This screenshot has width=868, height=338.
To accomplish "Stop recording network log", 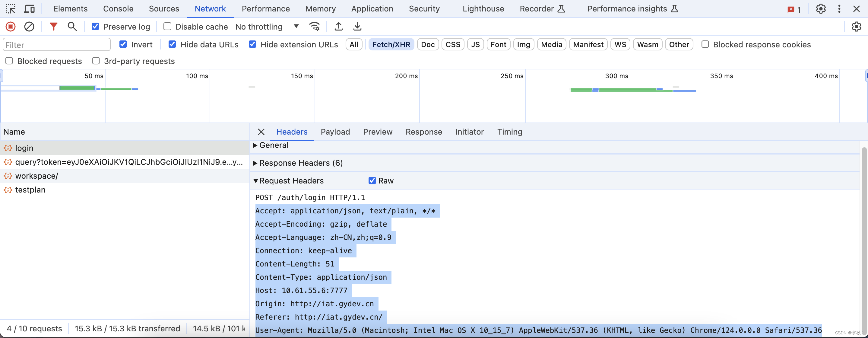I will click(x=11, y=26).
